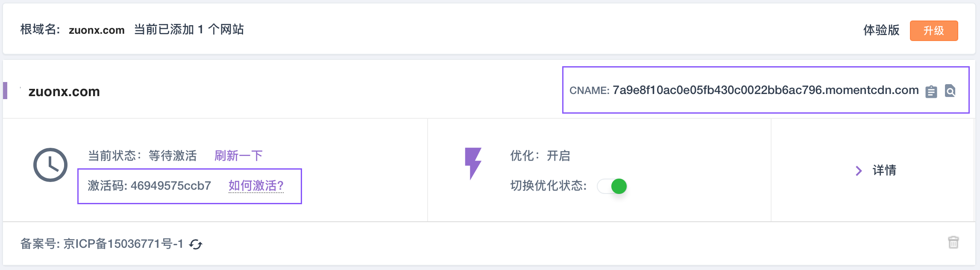Refresh the ICP record number icon

click(x=196, y=244)
